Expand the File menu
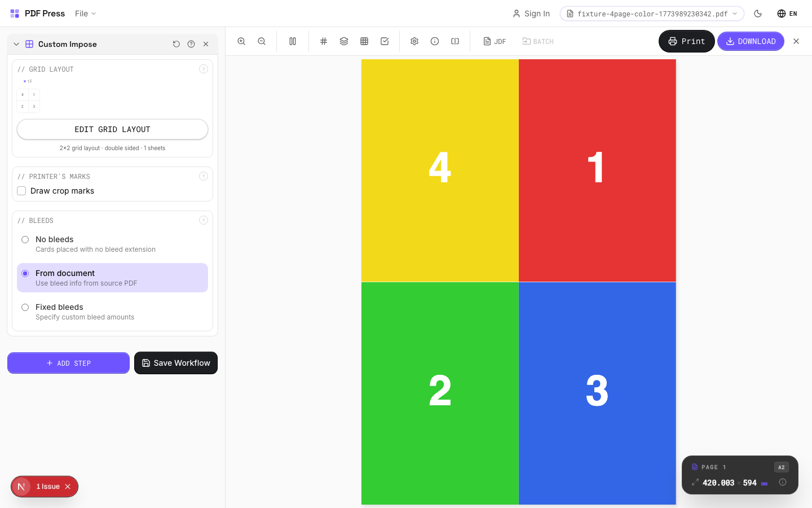This screenshot has height=508, width=812. coord(85,14)
